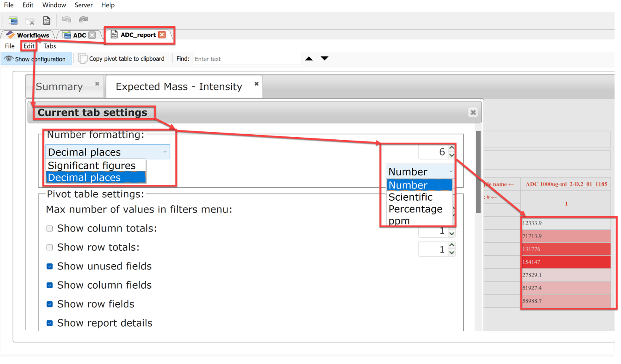This screenshot has height=364, width=621.
Task: Open the report File menu
Action: (10, 46)
